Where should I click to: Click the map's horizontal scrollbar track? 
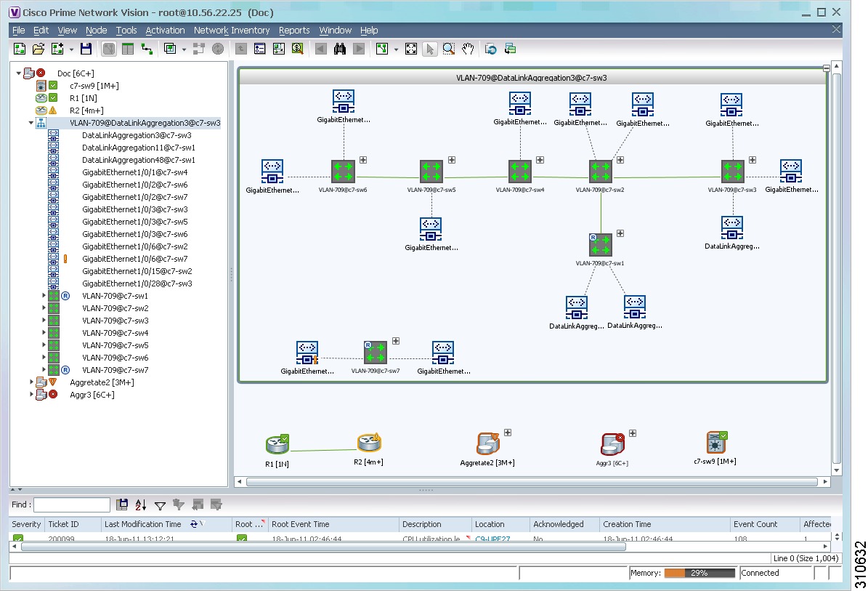click(x=532, y=482)
